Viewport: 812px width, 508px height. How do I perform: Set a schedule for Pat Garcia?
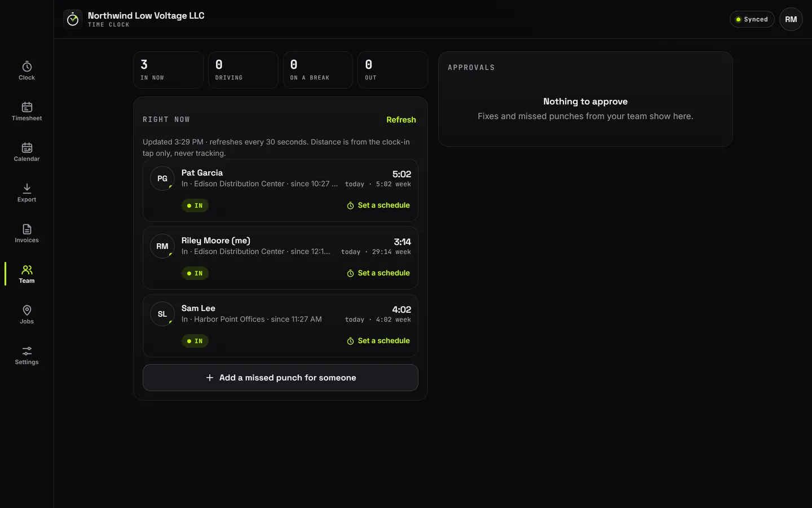tap(378, 205)
